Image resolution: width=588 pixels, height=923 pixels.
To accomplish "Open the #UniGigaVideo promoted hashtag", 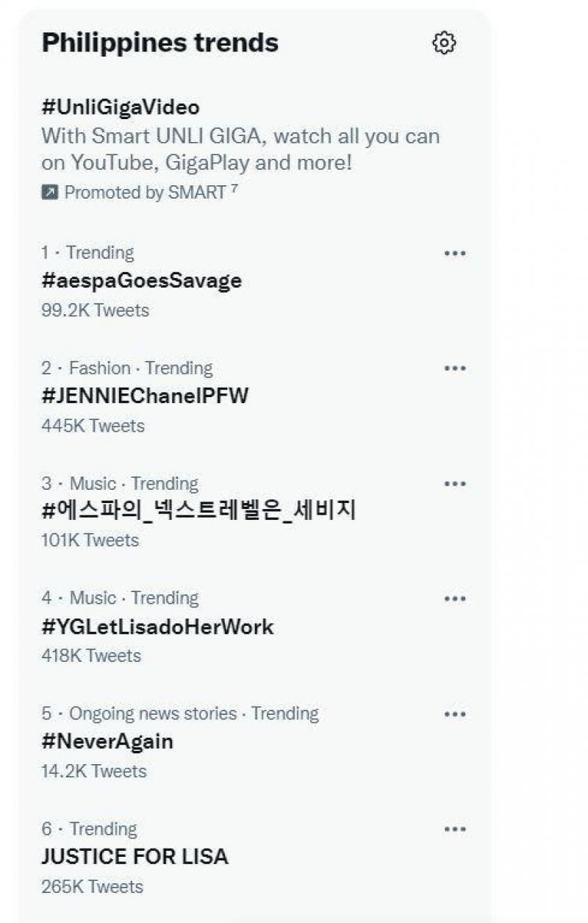I will (121, 107).
